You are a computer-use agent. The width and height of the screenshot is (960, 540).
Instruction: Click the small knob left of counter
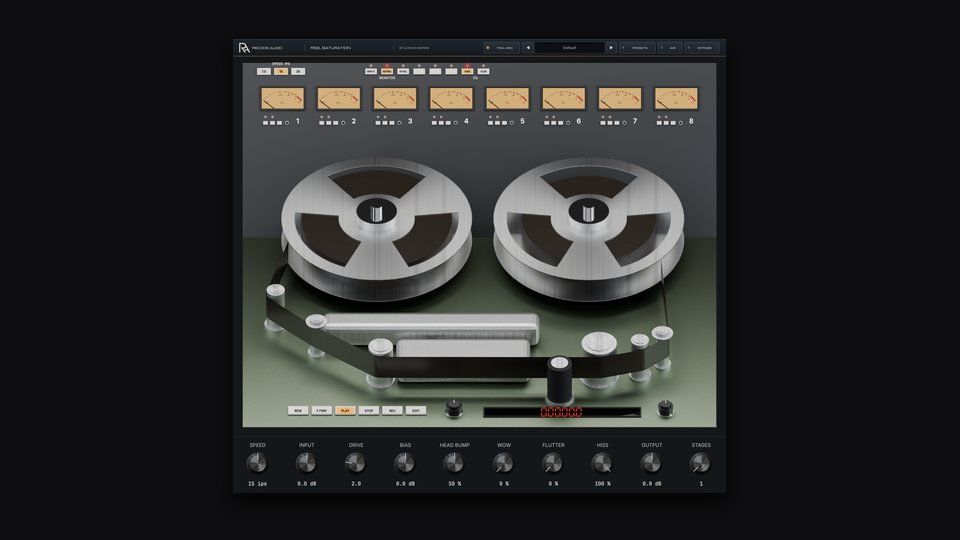pos(454,407)
